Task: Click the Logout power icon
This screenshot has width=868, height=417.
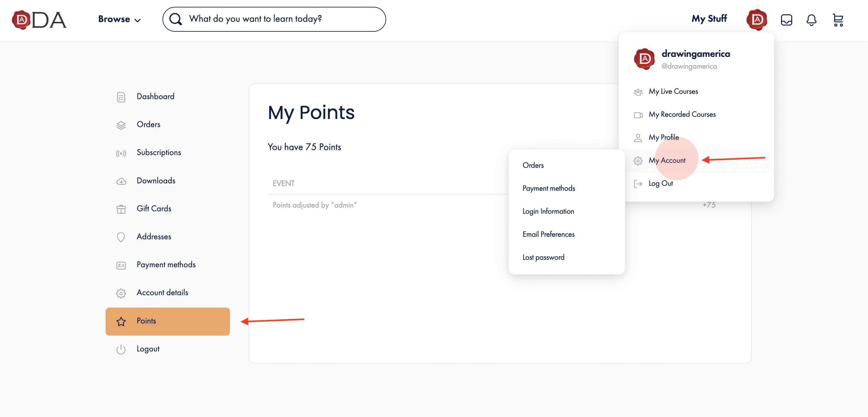Action: click(x=121, y=350)
